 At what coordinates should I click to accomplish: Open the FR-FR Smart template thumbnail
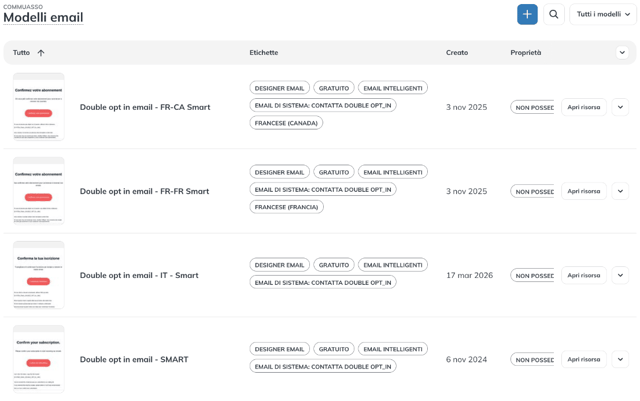coord(39,191)
